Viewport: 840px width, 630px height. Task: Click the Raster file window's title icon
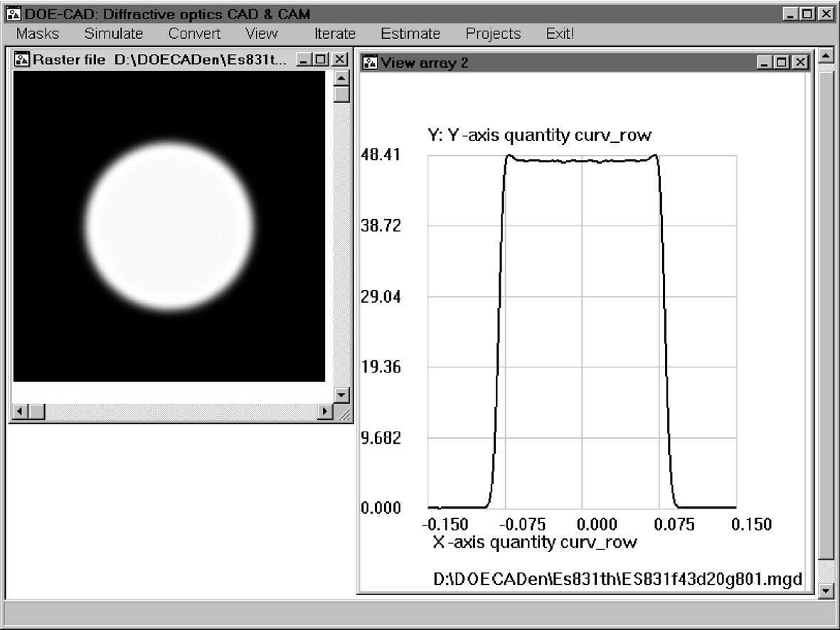(22, 60)
